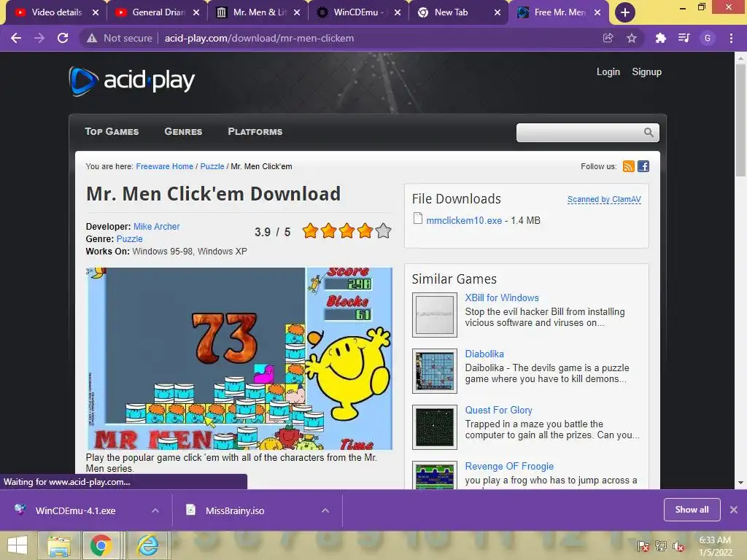
Task: Open the Freeware Home breadcrumb
Action: pos(164,166)
